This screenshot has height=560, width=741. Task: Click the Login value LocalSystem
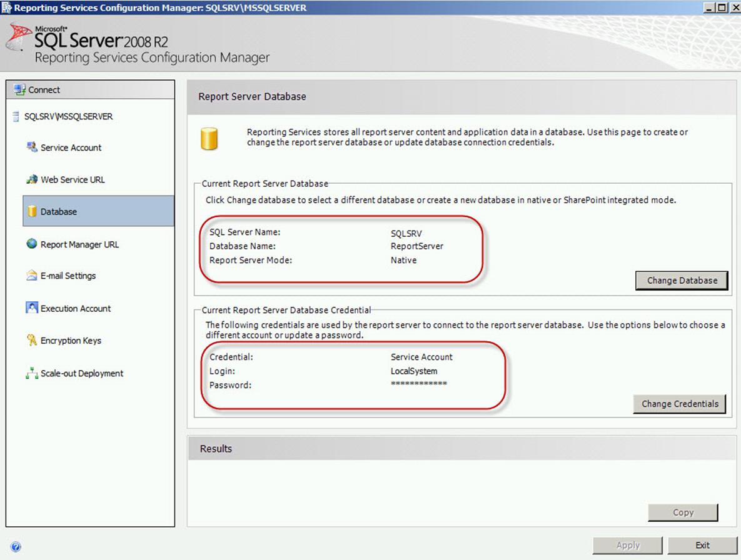point(414,371)
